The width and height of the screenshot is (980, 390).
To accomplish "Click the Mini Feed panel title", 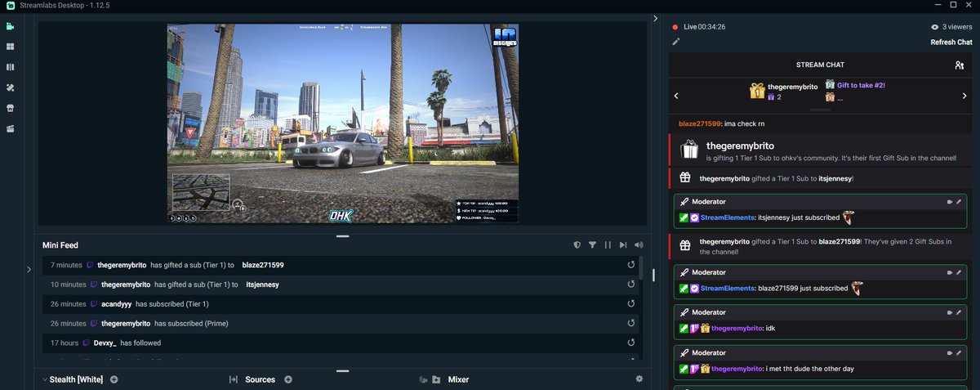I will point(60,245).
